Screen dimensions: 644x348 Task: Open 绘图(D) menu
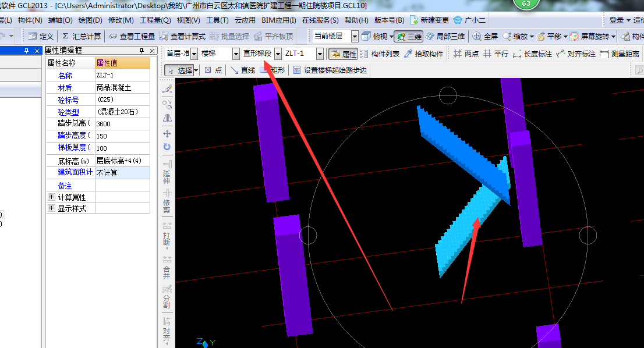pyautogui.click(x=90, y=20)
